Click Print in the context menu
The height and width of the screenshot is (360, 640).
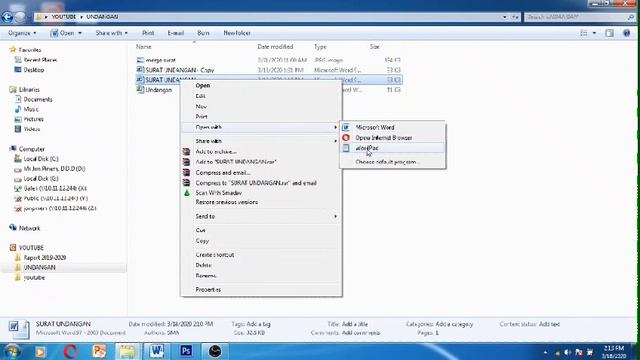tap(261, 117)
